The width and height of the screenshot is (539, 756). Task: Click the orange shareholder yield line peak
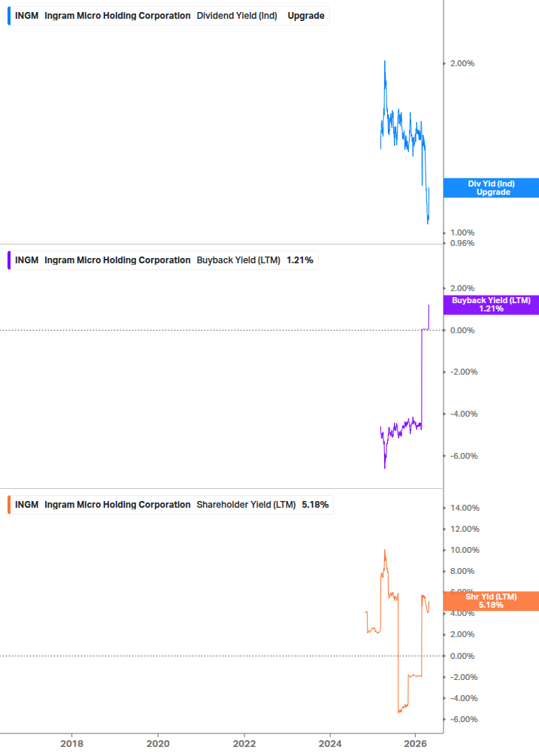(384, 551)
